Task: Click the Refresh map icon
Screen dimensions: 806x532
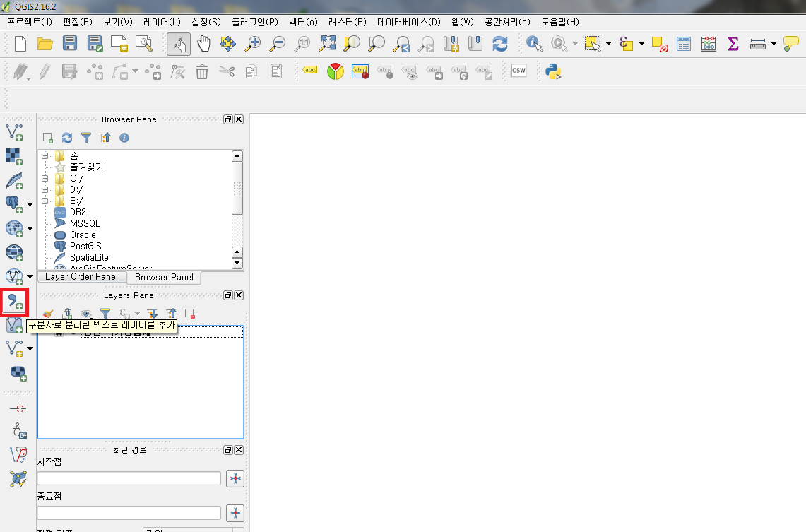Action: pos(500,44)
